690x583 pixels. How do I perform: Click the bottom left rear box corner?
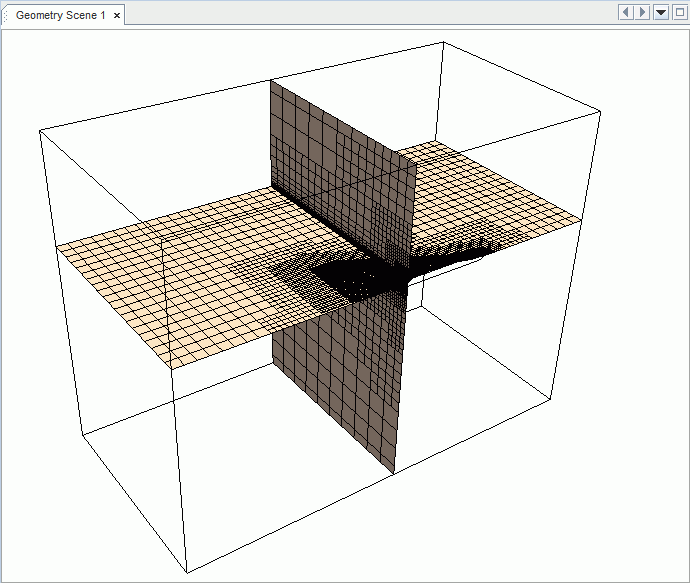[83, 433]
